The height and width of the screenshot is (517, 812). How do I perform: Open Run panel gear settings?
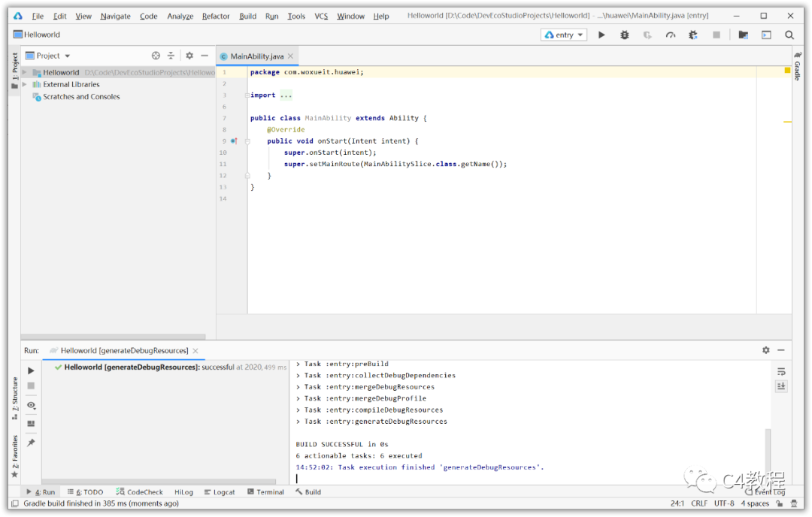pyautogui.click(x=766, y=350)
